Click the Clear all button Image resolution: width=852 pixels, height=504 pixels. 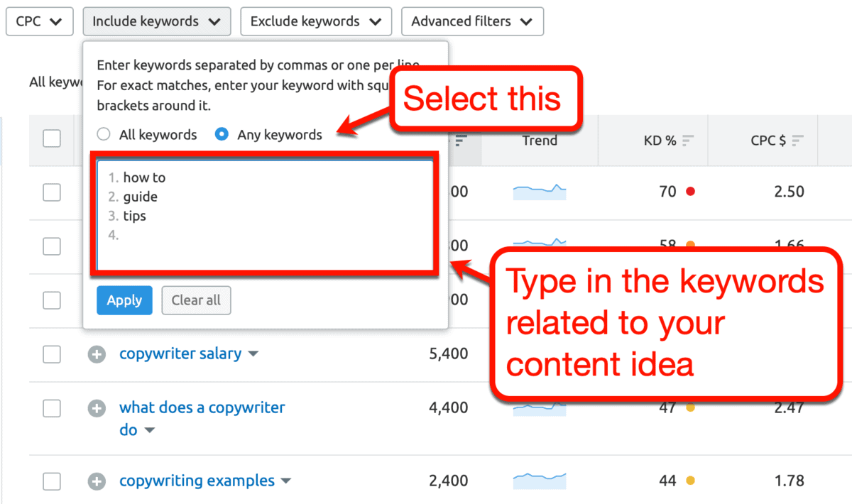pyautogui.click(x=196, y=300)
